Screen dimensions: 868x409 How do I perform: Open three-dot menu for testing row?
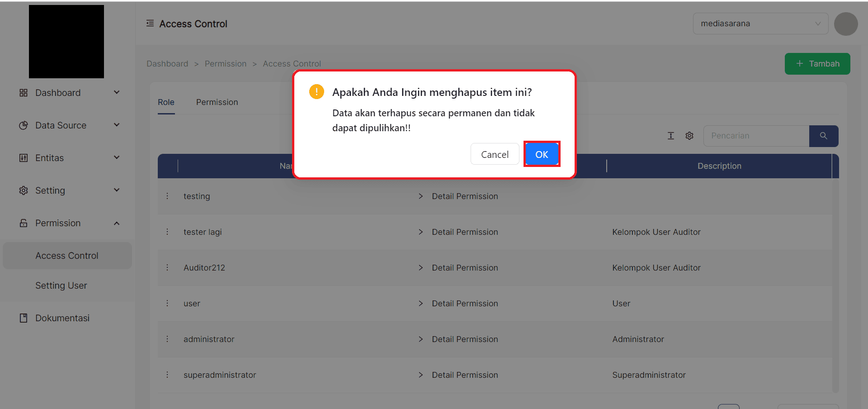click(x=167, y=196)
